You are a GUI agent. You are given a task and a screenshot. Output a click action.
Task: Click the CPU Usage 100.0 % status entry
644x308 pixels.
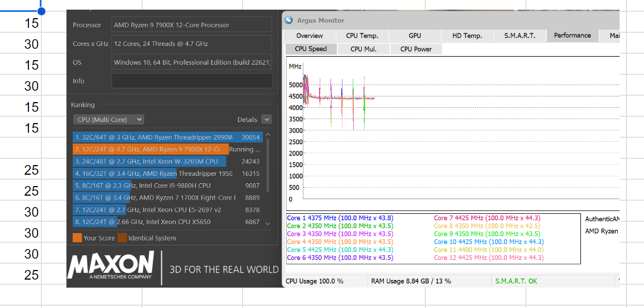tap(315, 281)
